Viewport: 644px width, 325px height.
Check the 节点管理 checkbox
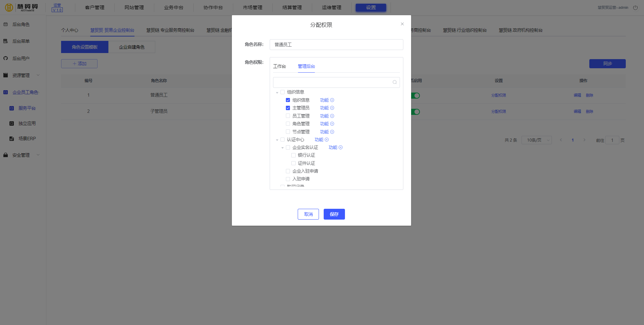pos(288,132)
